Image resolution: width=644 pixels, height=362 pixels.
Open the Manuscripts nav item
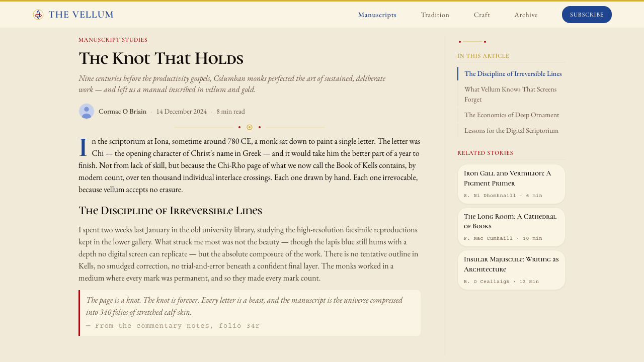(377, 15)
